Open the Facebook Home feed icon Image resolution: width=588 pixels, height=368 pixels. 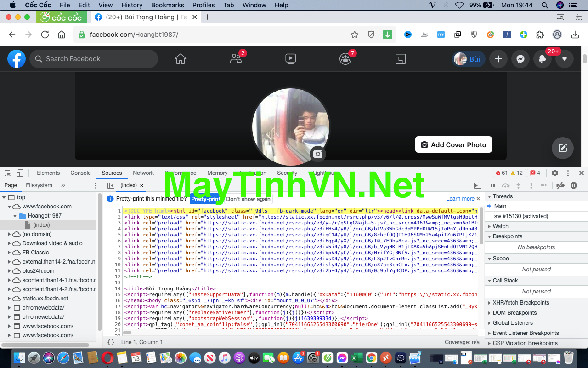pos(181,59)
